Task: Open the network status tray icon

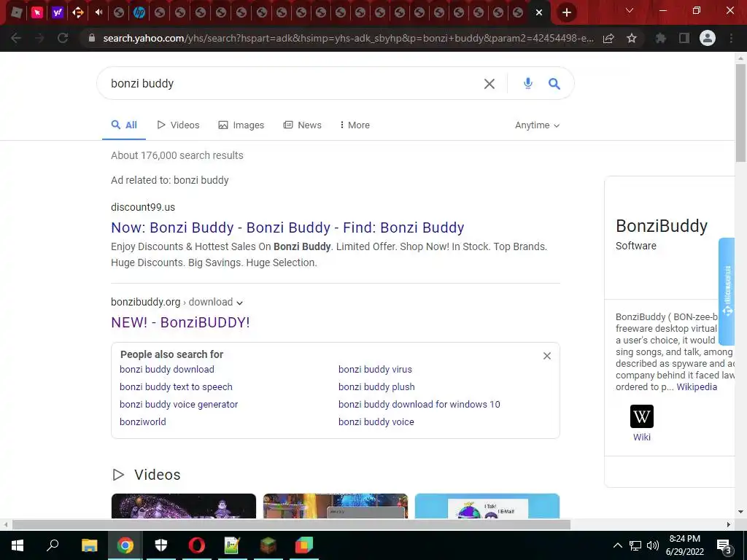Action: click(x=635, y=545)
